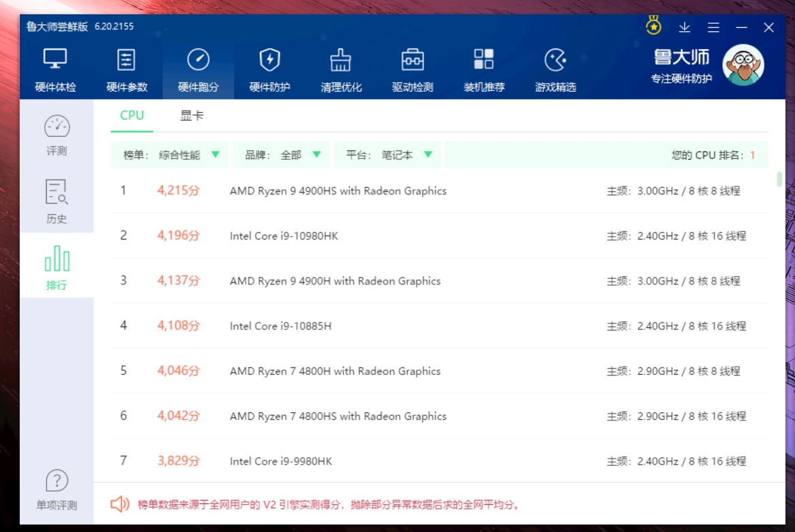The width and height of the screenshot is (795, 532).
Task: Open 驱动检测 driver detection section
Action: click(412, 71)
